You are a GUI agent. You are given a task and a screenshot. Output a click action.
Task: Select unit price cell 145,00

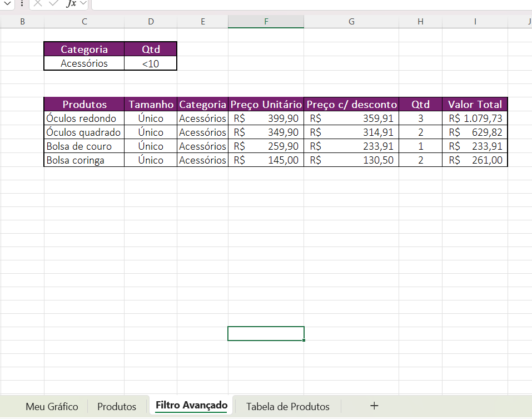pos(266,160)
